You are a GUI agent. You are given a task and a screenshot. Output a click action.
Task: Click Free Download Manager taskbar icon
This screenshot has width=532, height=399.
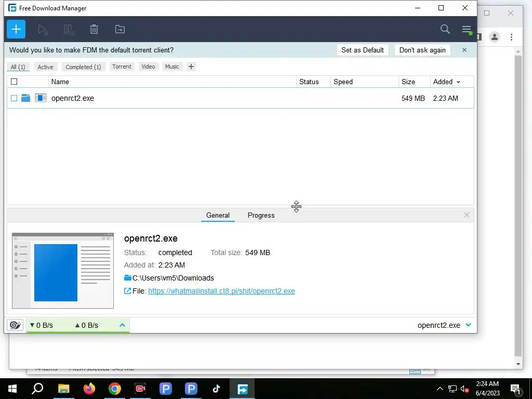point(242,389)
